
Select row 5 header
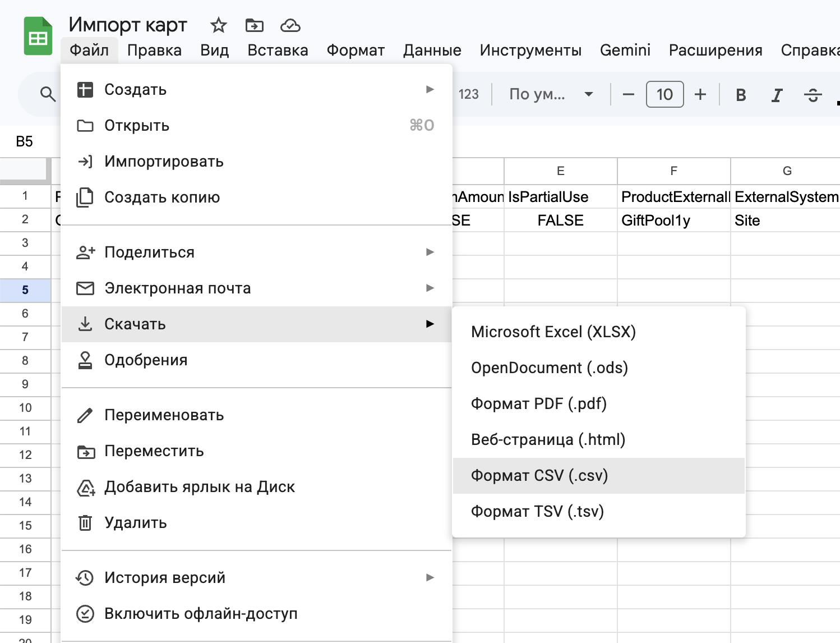[x=25, y=290]
